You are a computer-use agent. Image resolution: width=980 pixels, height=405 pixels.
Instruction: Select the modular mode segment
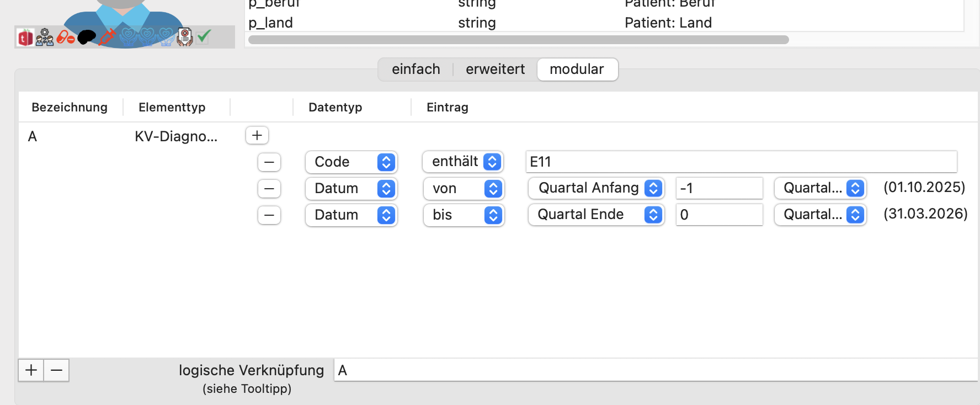tap(577, 70)
